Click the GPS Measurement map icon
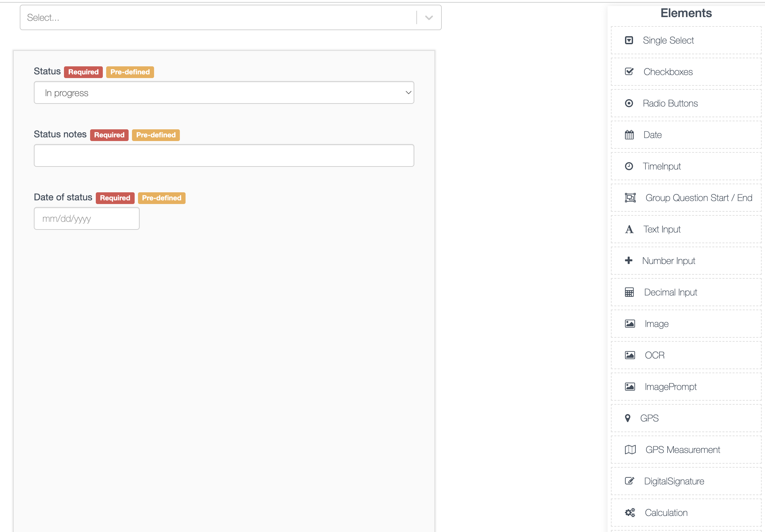 (x=630, y=450)
